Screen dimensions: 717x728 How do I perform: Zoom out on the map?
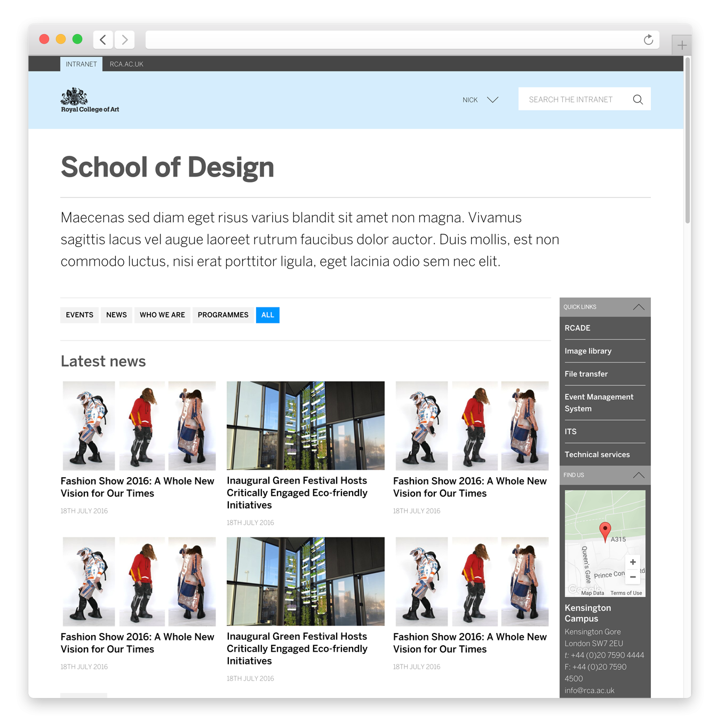(633, 577)
